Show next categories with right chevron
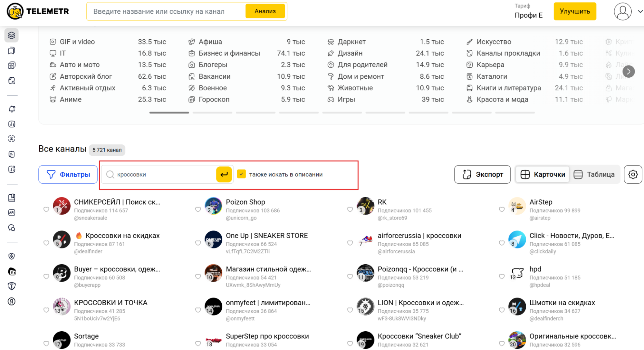 [x=628, y=72]
